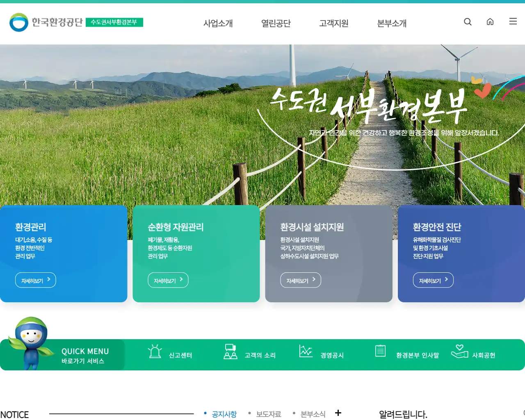Switch to the 공지사항 tab
This screenshot has height=420, width=525.
click(224, 414)
